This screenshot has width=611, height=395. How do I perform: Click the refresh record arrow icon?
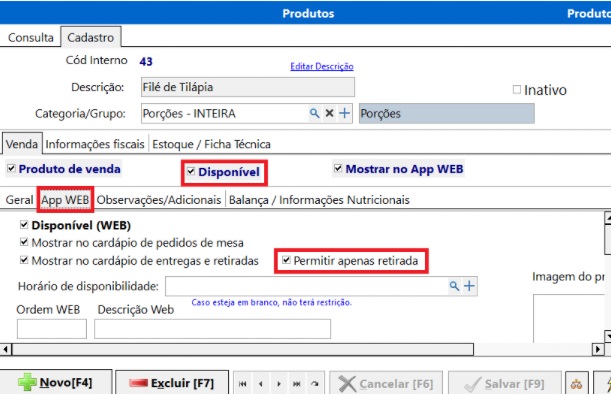(314, 384)
